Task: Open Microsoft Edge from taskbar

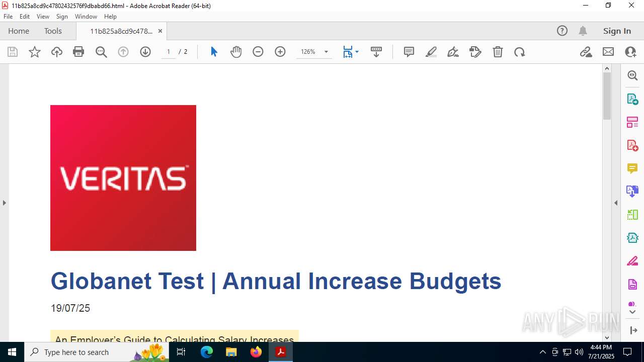Action: [207, 352]
